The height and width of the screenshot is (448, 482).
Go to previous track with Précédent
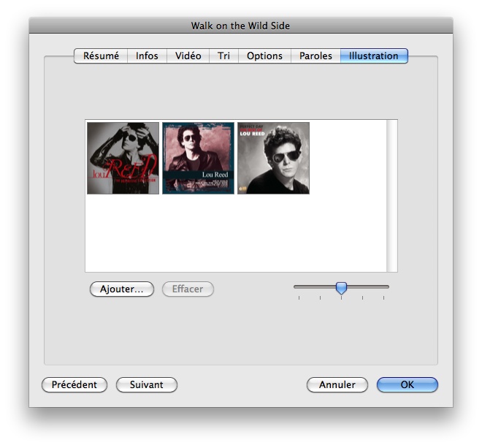(x=74, y=385)
